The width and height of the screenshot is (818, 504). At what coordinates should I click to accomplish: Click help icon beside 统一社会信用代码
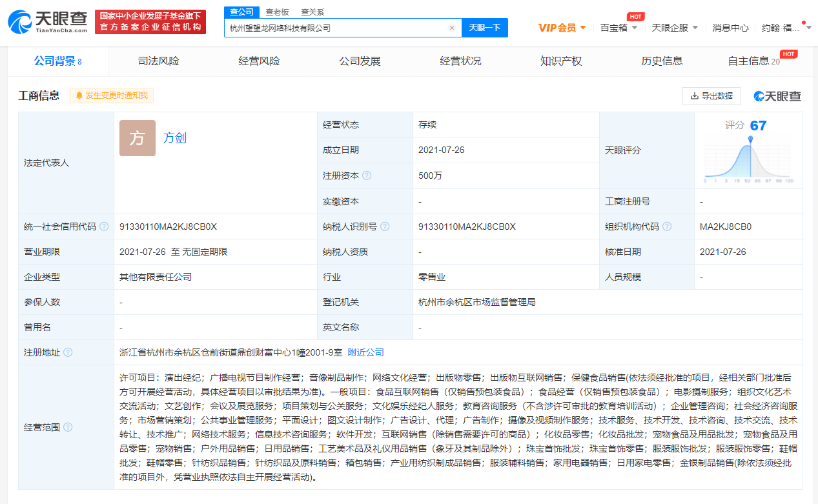(104, 227)
